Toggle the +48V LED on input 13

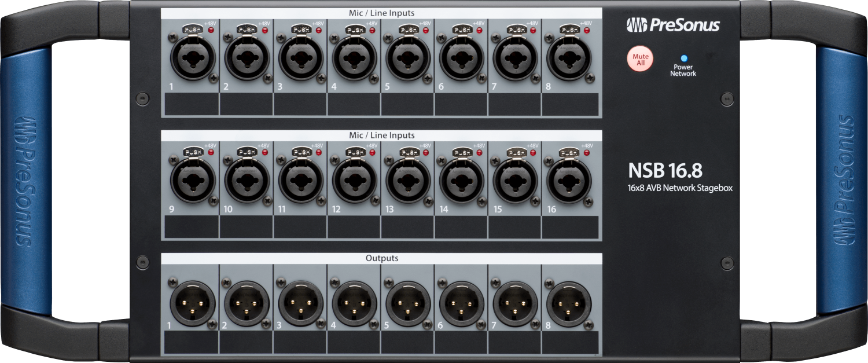[426, 152]
